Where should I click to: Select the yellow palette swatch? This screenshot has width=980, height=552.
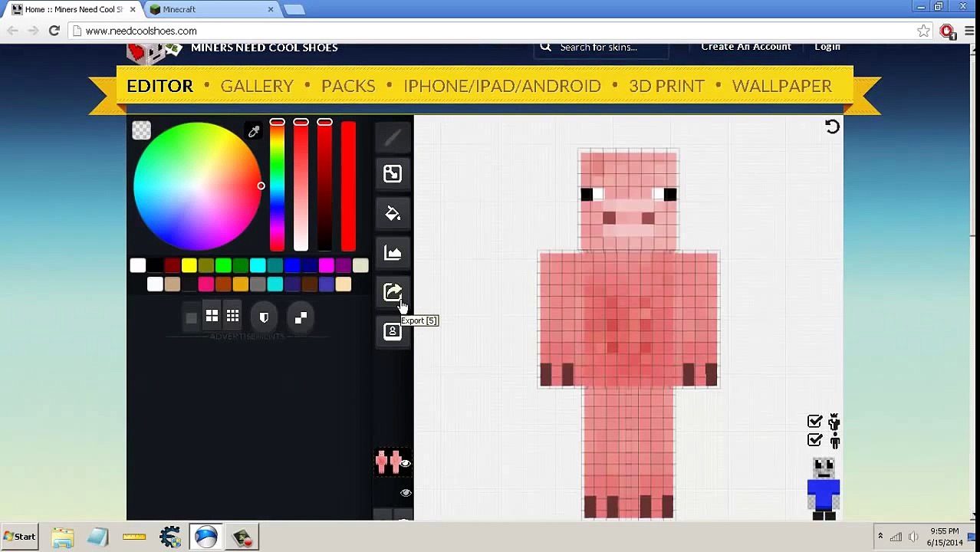189,266
